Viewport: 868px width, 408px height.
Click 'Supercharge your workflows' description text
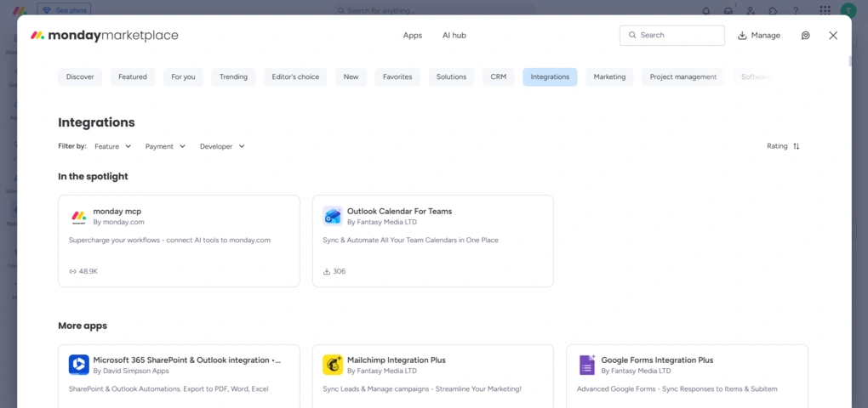pos(169,241)
